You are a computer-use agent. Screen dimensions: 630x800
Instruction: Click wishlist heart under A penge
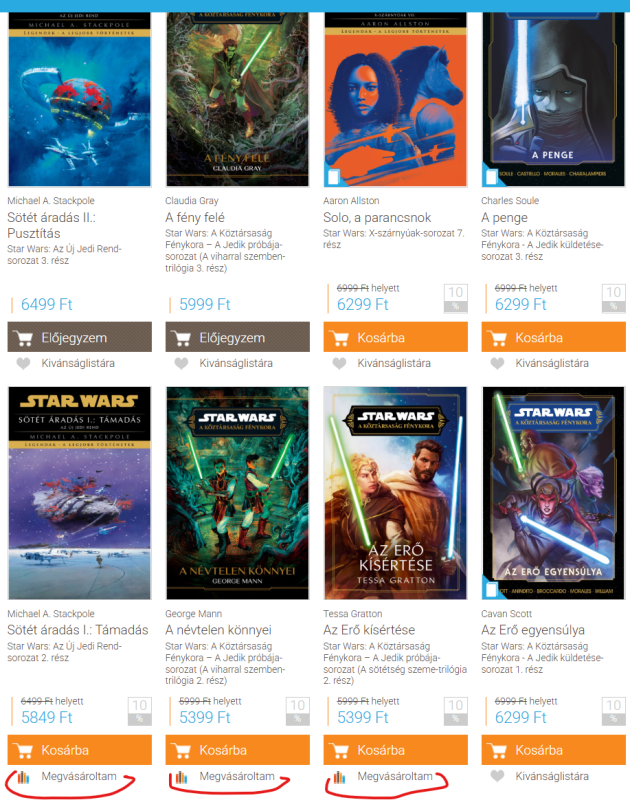(497, 363)
